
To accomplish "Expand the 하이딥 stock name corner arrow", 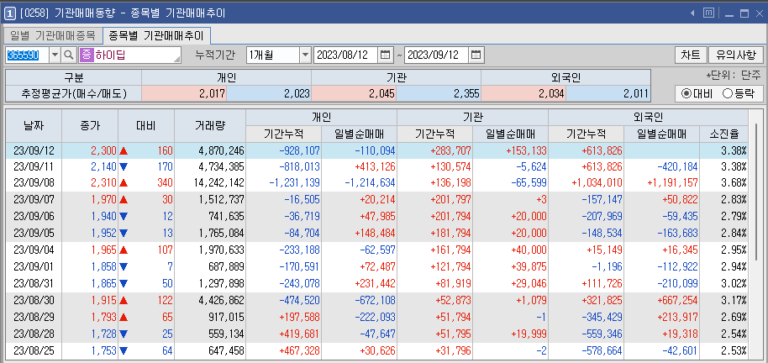I will click(177, 59).
